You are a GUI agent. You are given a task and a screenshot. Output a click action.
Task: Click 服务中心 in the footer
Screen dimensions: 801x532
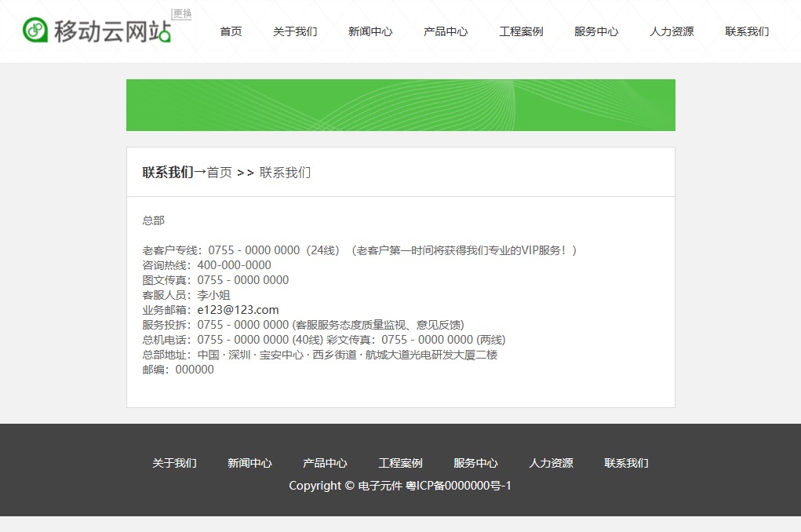point(475,463)
